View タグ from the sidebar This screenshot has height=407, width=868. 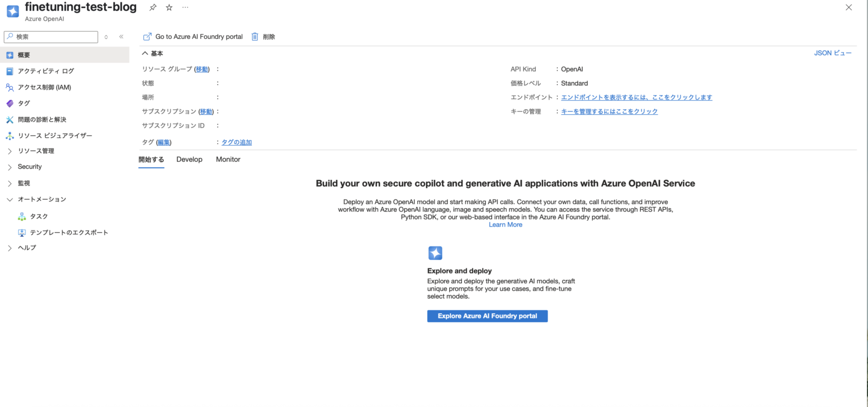pyautogui.click(x=23, y=103)
